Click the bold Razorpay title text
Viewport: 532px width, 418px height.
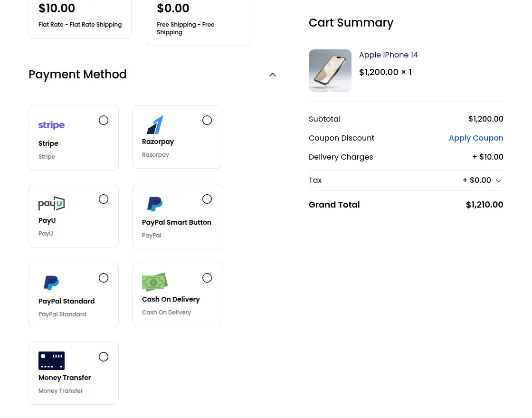(x=158, y=142)
